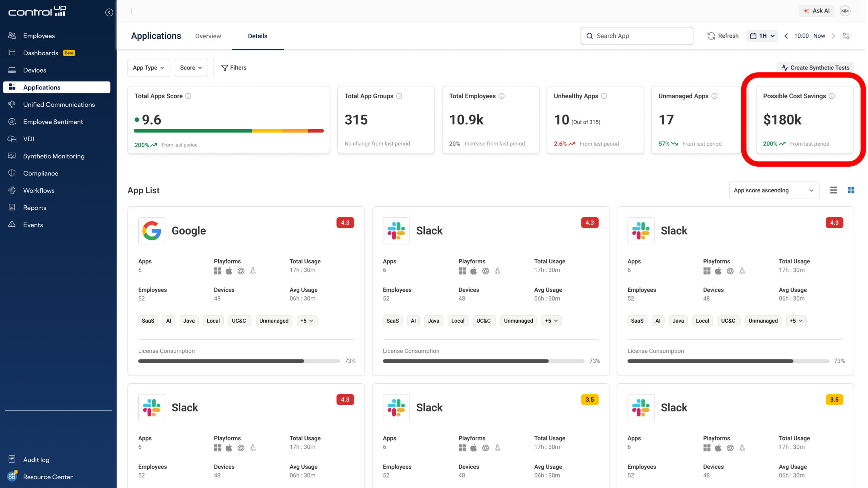868x488 pixels.
Task: Collapse the navigation sidebar
Action: (109, 12)
